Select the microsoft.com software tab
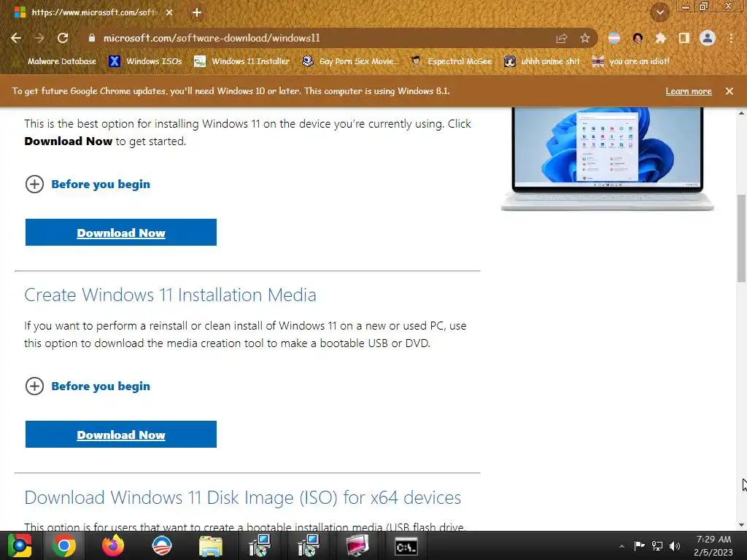This screenshot has width=747, height=560. tap(93, 13)
